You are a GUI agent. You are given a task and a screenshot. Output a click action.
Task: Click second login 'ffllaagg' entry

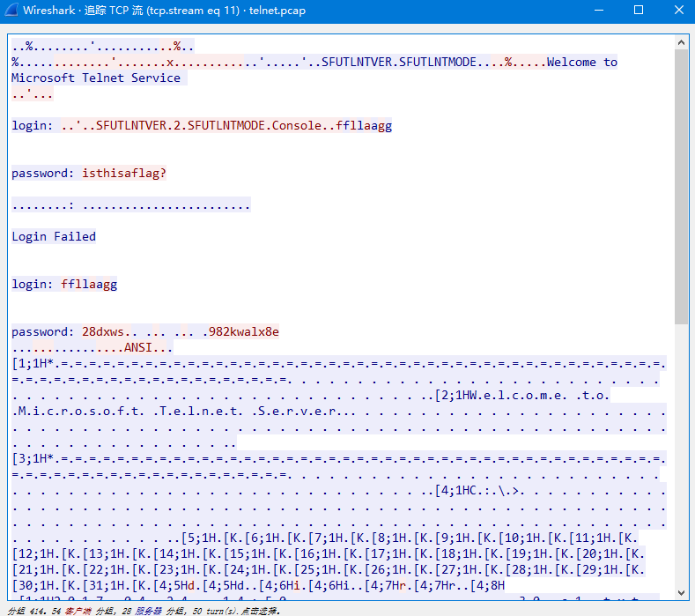[89, 284]
